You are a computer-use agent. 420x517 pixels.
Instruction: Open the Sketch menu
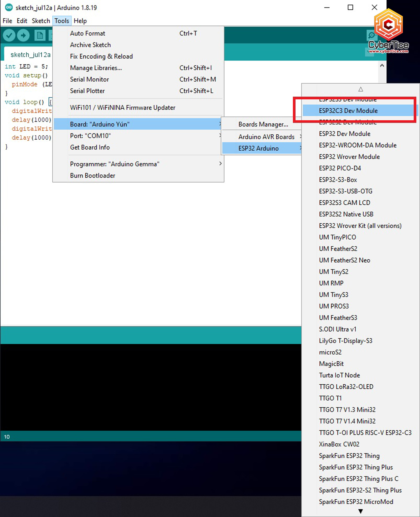(x=41, y=21)
